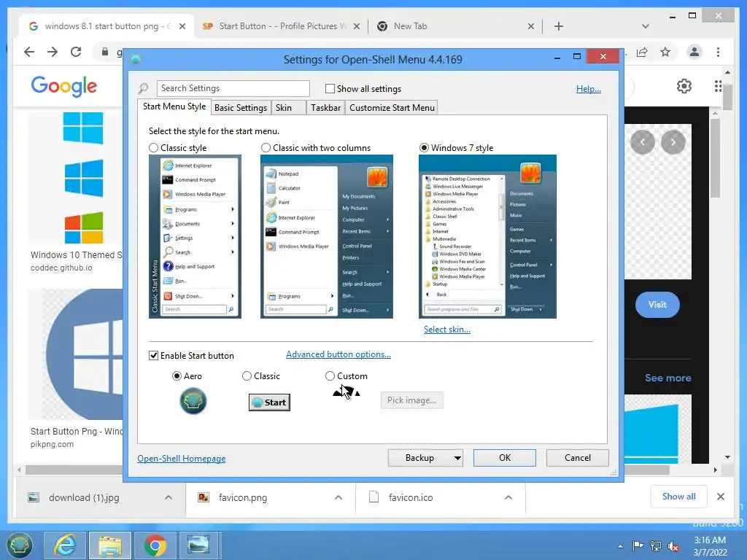This screenshot has width=747, height=560.
Task: Click the Search Settings input field
Action: [x=233, y=88]
